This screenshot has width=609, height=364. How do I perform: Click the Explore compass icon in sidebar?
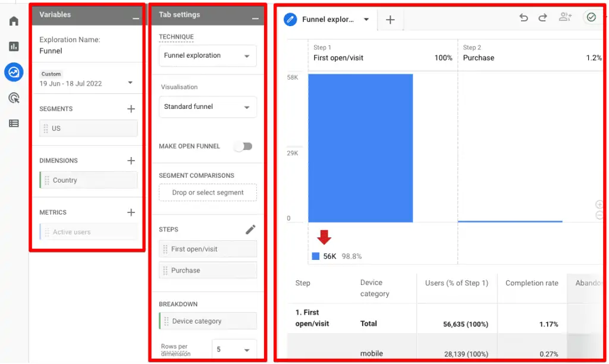(13, 73)
